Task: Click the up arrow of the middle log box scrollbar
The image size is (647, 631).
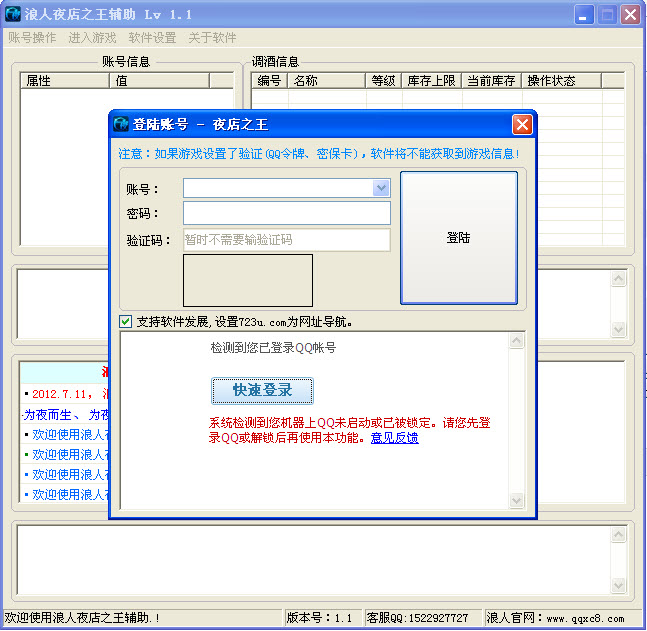Action: point(618,279)
